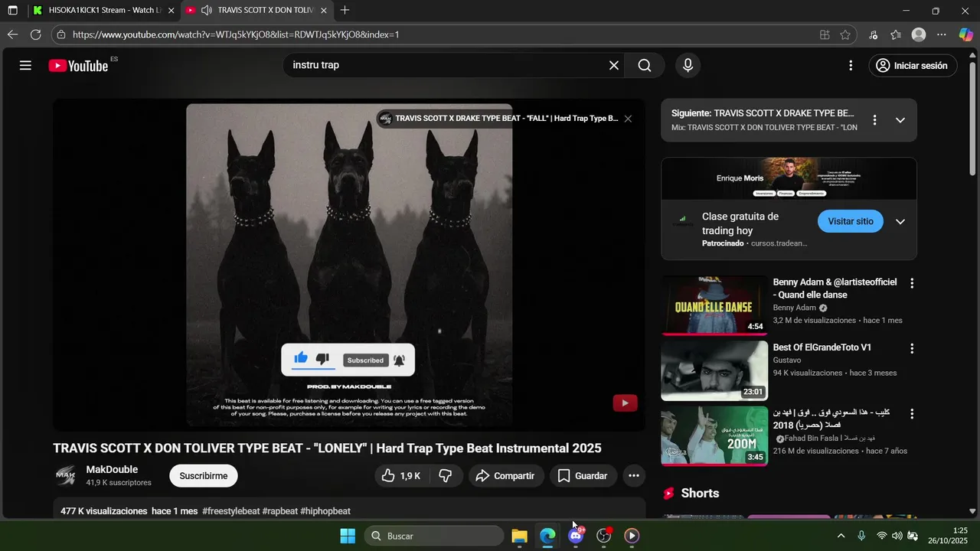The width and height of the screenshot is (980, 551).
Task: Open the Compartir share dialog
Action: click(x=506, y=476)
